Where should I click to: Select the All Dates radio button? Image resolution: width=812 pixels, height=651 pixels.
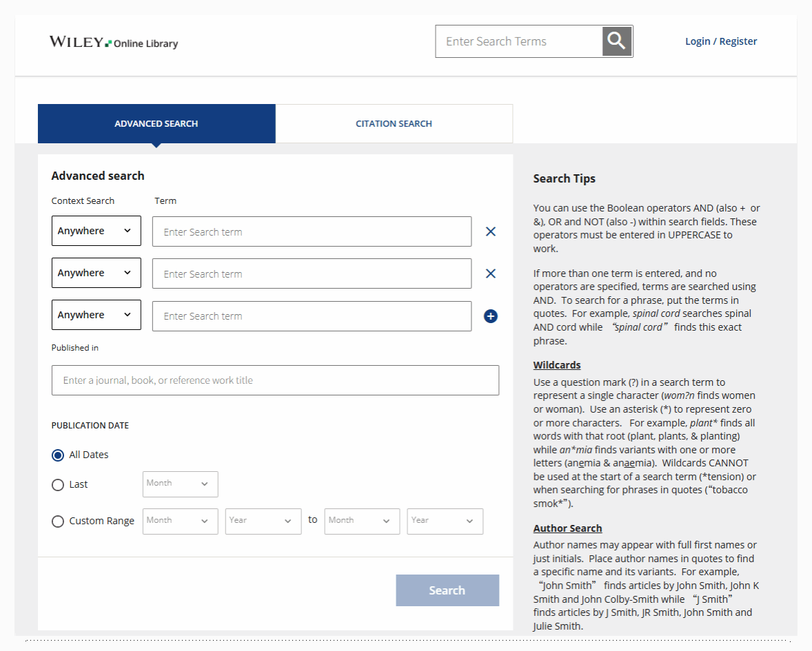[58, 455]
